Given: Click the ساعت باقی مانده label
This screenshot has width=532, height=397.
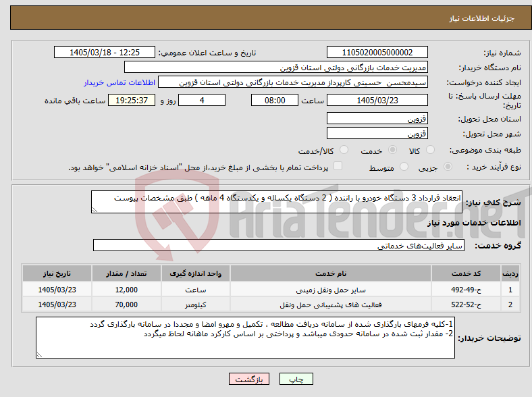Looking at the screenshot, I should (x=75, y=101).
